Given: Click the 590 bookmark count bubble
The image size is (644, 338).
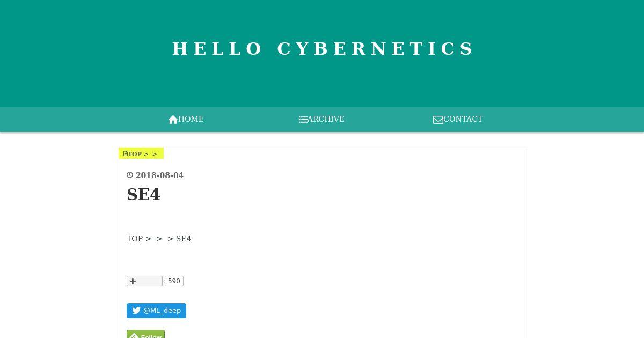Looking at the screenshot, I should [x=174, y=281].
